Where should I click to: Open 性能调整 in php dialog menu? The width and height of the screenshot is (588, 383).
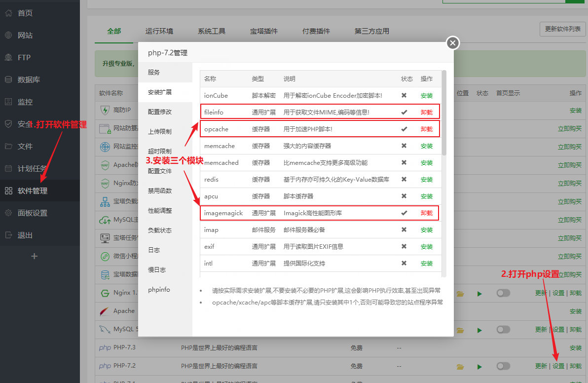[x=165, y=210]
